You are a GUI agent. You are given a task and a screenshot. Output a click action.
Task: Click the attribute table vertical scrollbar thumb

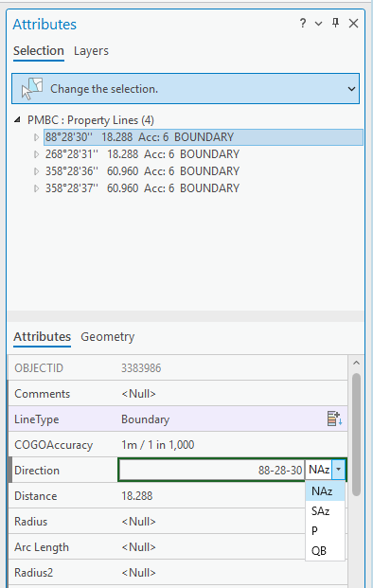coord(356,435)
